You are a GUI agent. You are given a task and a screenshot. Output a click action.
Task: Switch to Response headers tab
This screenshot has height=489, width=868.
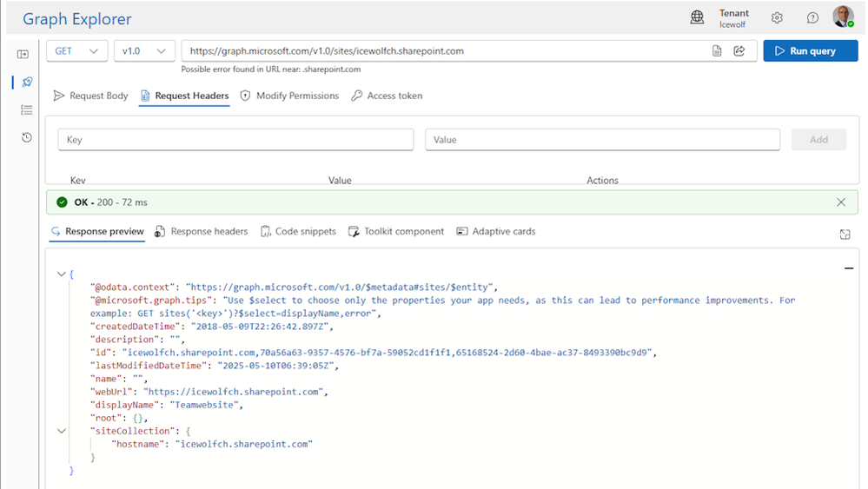[201, 231]
